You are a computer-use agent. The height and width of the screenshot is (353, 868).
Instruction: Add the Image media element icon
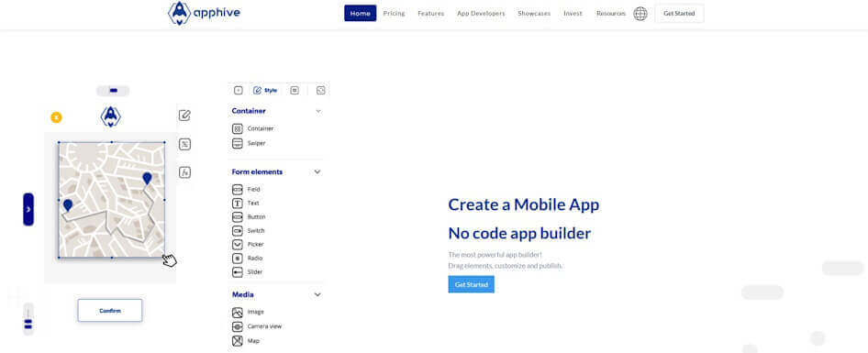tap(238, 312)
